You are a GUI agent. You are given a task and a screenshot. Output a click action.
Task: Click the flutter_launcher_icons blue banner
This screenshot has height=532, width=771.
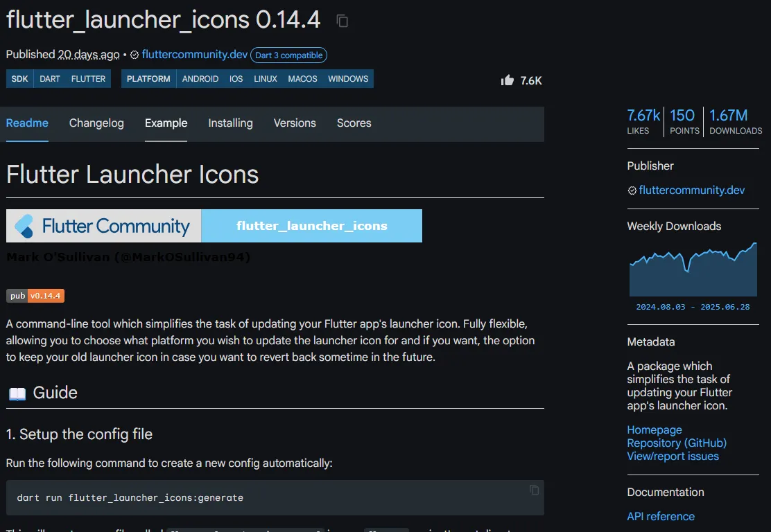point(312,226)
